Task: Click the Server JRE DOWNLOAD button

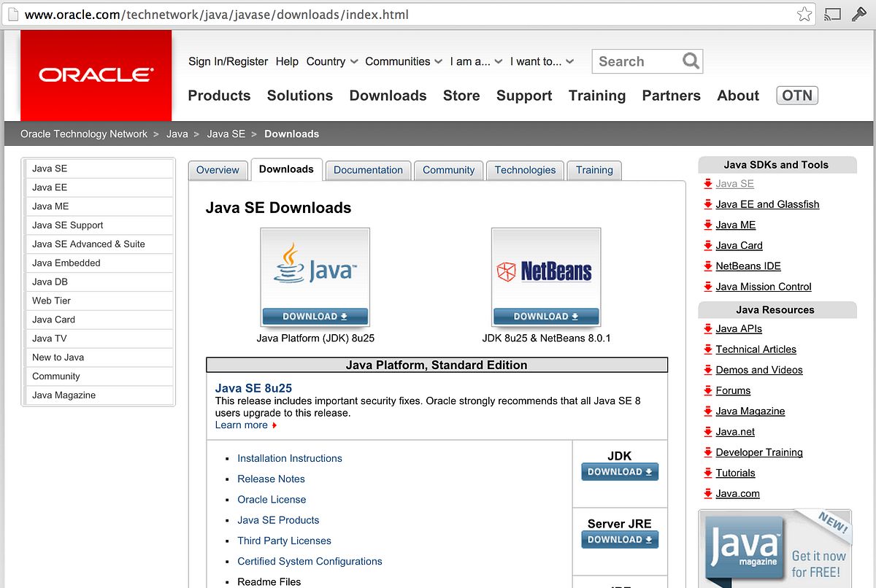Action: 620,540
